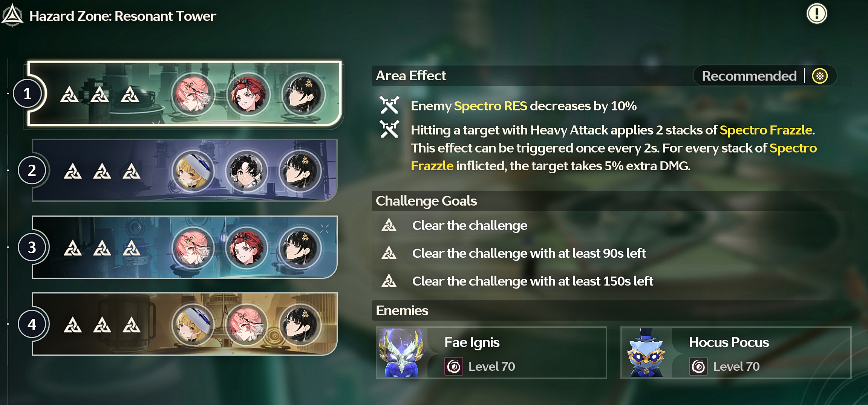Click the "Clear the challenge" goal crest
The height and width of the screenshot is (405, 868).
click(389, 225)
